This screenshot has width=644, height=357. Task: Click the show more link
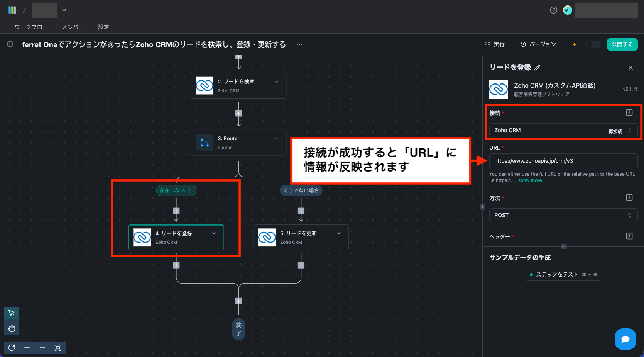[x=530, y=180]
